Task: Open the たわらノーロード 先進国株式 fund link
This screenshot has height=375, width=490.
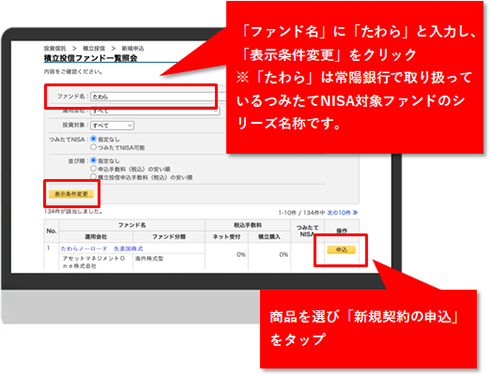Action: coord(102,249)
